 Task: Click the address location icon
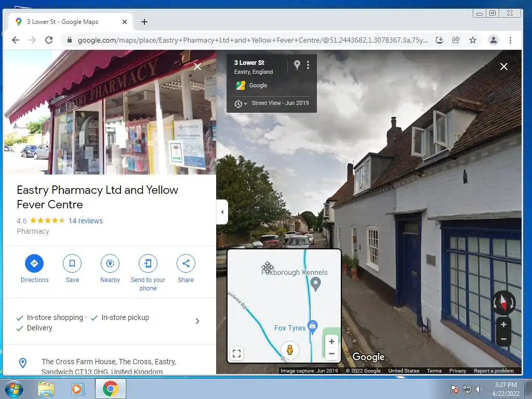pyautogui.click(x=23, y=363)
